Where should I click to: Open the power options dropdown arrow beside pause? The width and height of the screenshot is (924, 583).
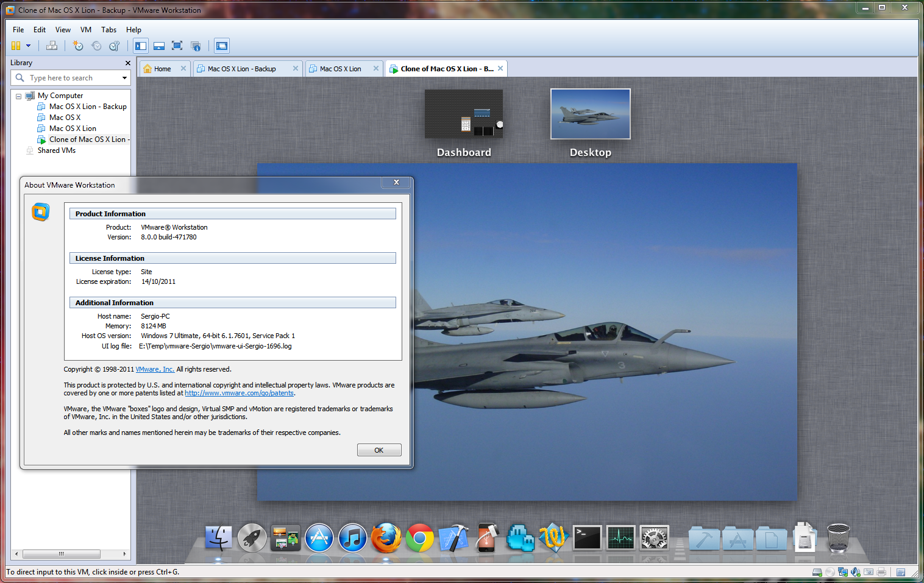(28, 46)
